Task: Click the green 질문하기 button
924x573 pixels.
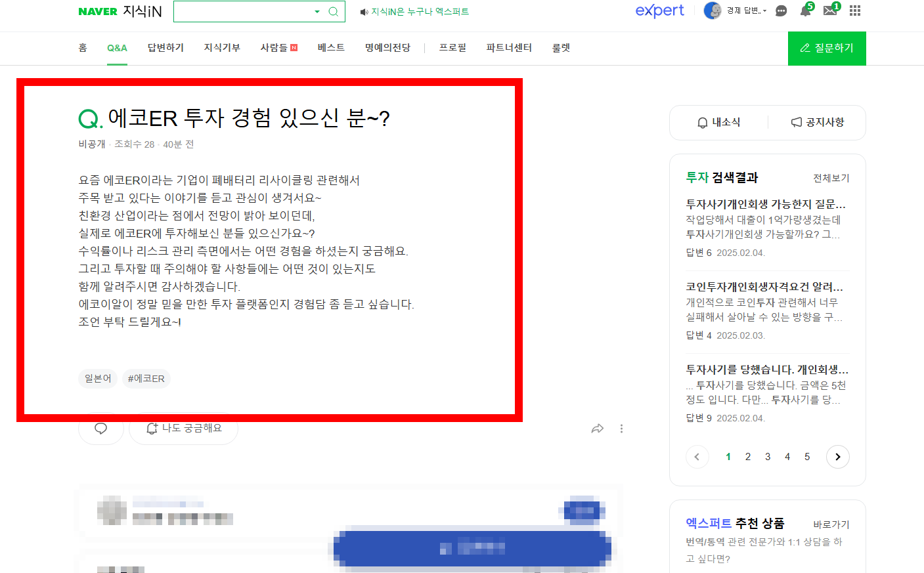Action: point(827,49)
